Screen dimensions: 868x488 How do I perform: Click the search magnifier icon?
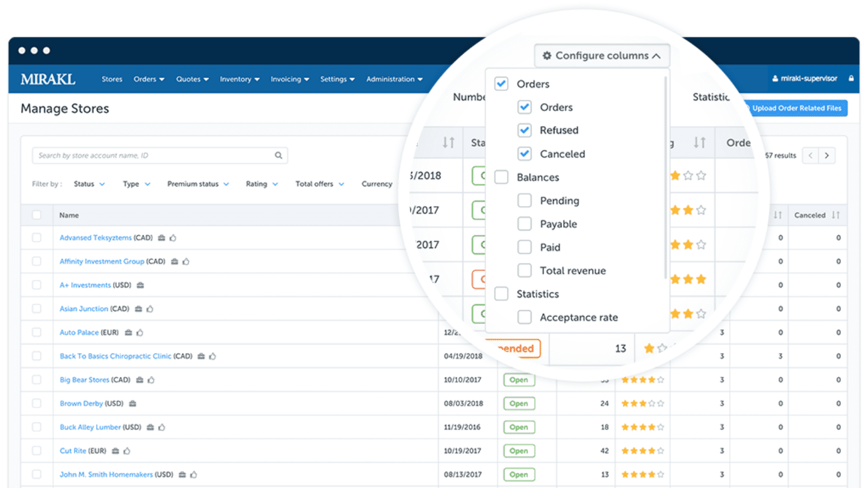click(x=278, y=156)
